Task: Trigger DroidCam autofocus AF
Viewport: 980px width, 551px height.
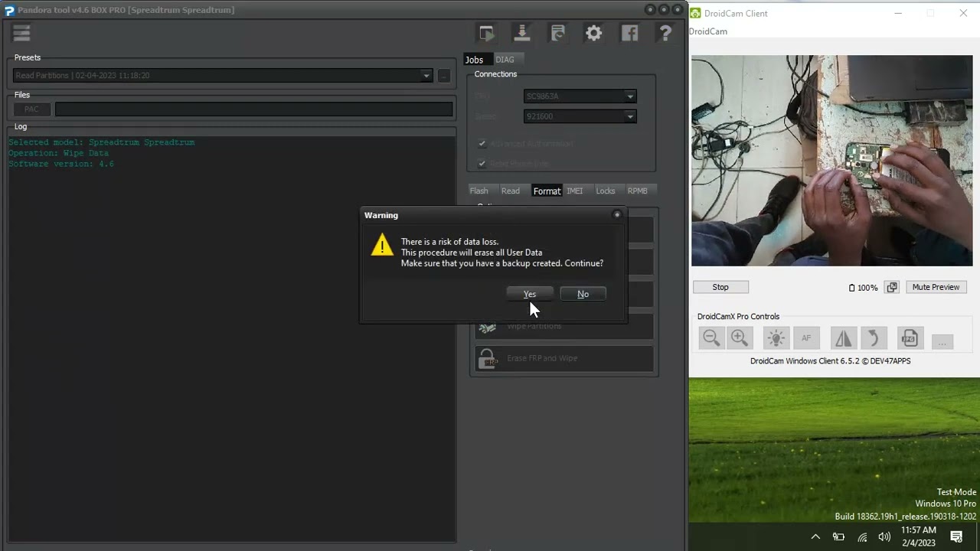Action: 806,338
